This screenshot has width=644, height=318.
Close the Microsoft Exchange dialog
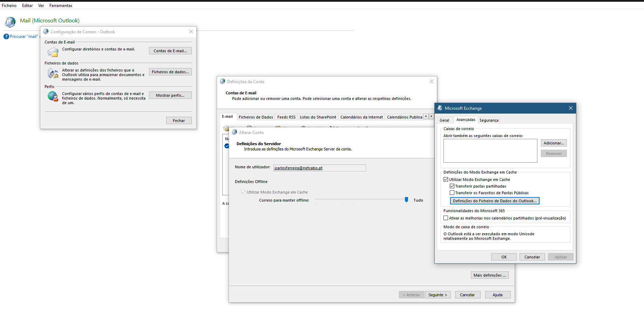[x=571, y=108]
